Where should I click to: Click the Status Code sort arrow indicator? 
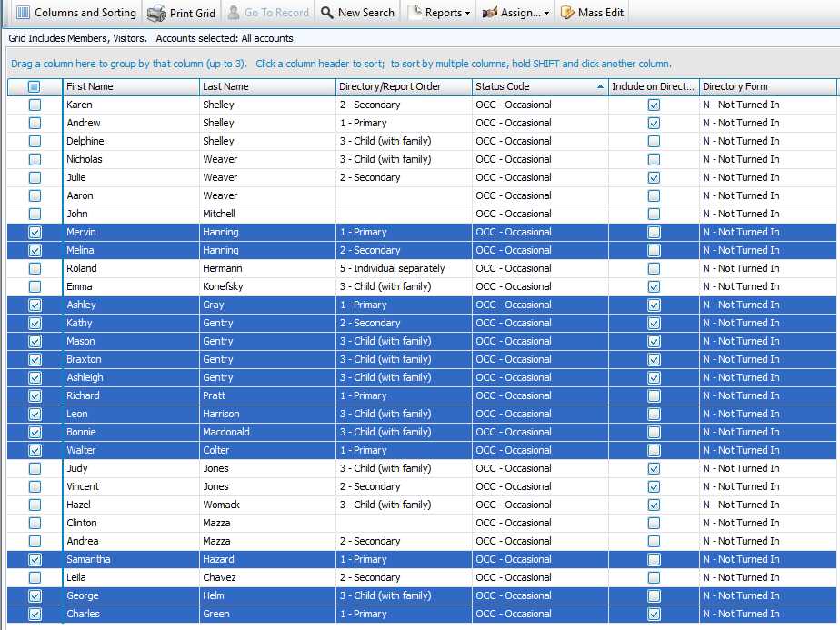(600, 87)
